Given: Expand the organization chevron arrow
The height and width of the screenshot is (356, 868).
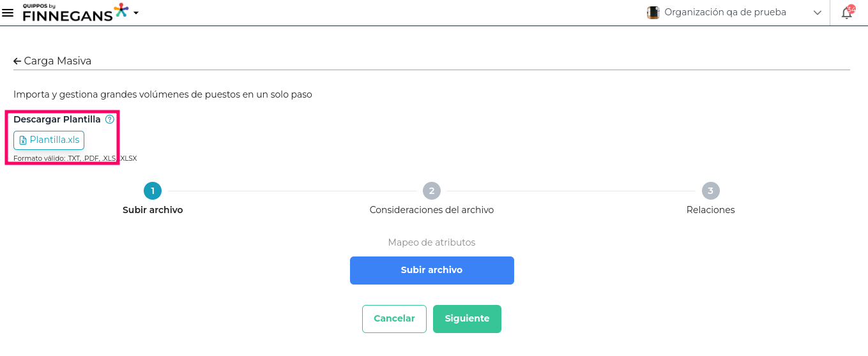Looking at the screenshot, I should tap(818, 13).
